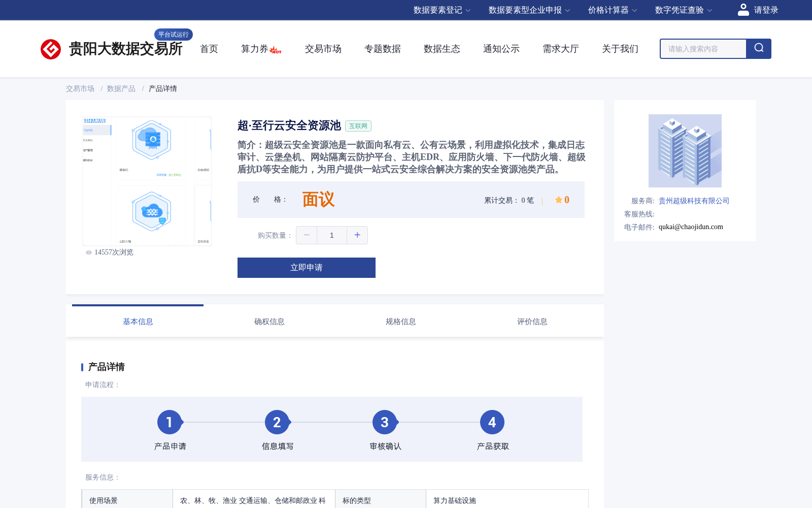Image resolution: width=812 pixels, height=508 pixels.
Task: Click the user avatar login icon
Action: [743, 10]
